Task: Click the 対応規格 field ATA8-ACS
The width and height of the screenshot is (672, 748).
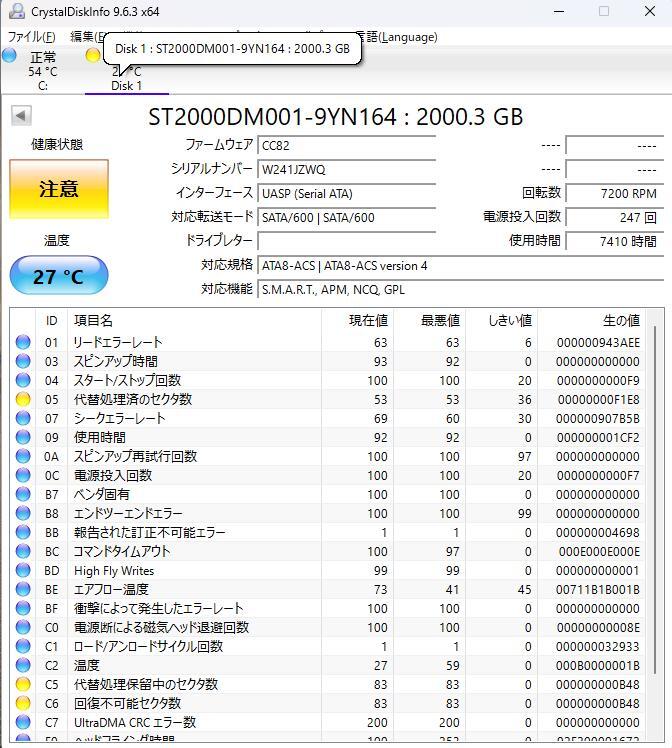Action: pos(461,265)
